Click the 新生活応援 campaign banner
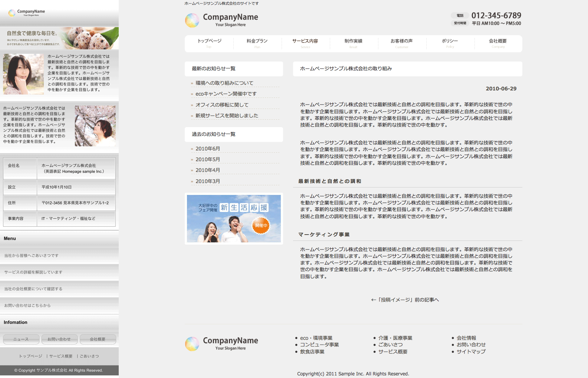588x378 pixels. tap(234, 219)
